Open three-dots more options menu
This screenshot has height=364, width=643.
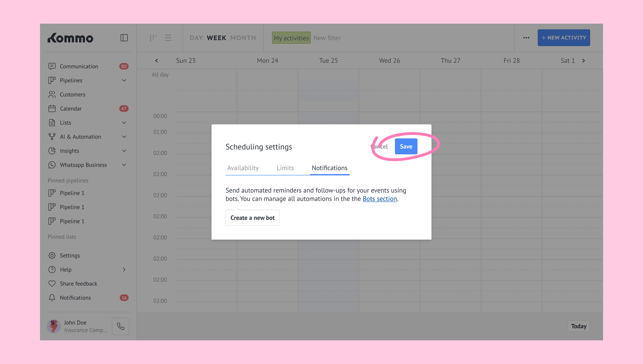pos(526,38)
